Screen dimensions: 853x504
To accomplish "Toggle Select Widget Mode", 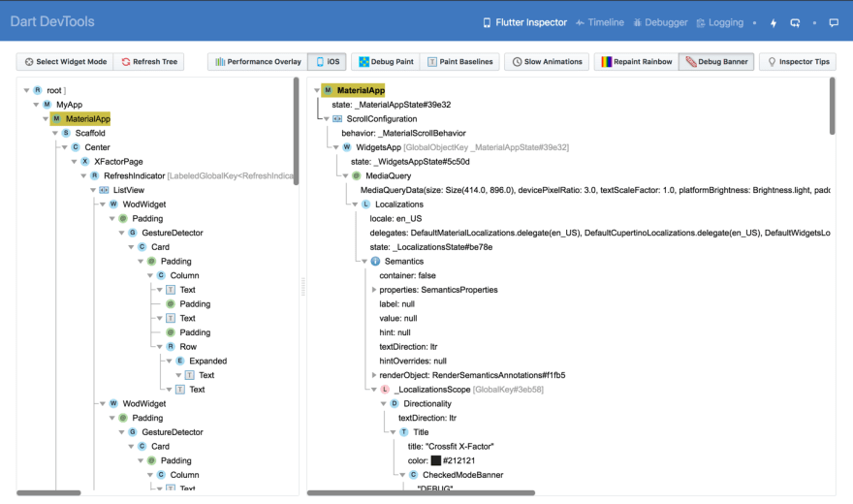I will tap(65, 61).
